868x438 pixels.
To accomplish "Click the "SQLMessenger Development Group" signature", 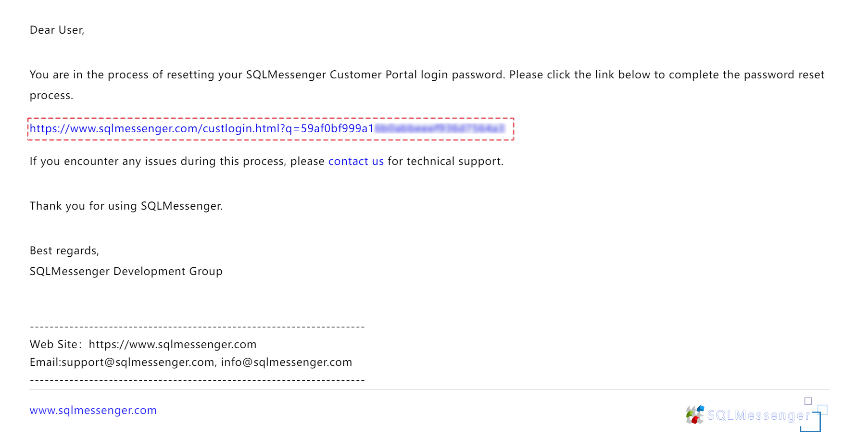I will [126, 272].
